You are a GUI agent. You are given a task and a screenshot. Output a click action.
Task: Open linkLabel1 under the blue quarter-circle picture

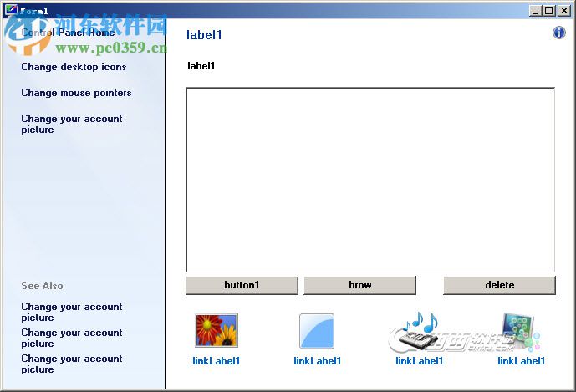[x=318, y=361]
